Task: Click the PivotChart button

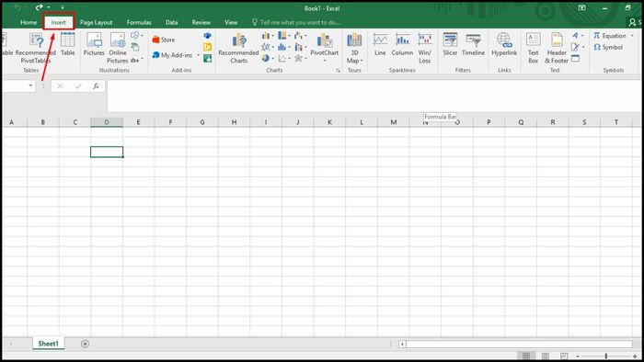Action: [x=325, y=48]
